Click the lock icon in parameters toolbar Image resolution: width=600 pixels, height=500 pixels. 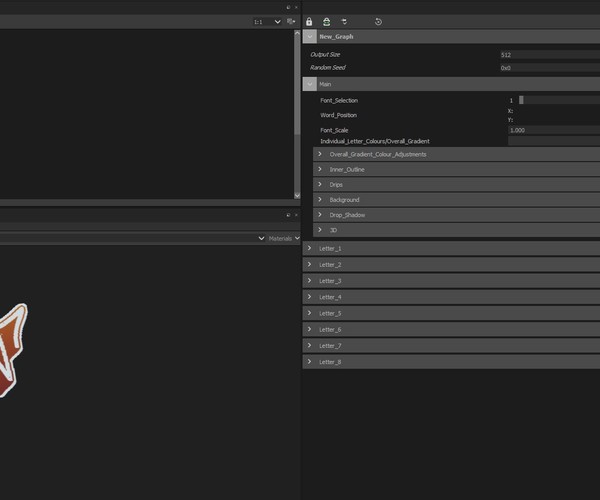[309, 22]
